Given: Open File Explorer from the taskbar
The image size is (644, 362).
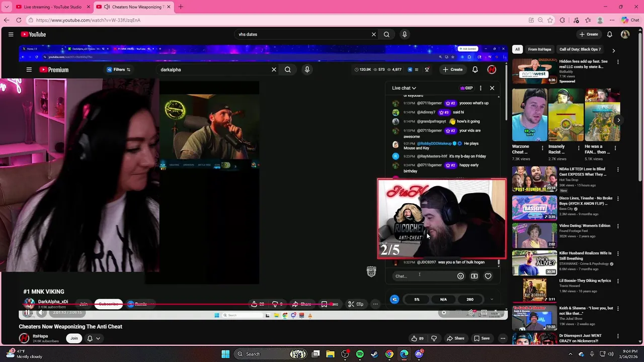Looking at the screenshot, I should [x=330, y=354].
